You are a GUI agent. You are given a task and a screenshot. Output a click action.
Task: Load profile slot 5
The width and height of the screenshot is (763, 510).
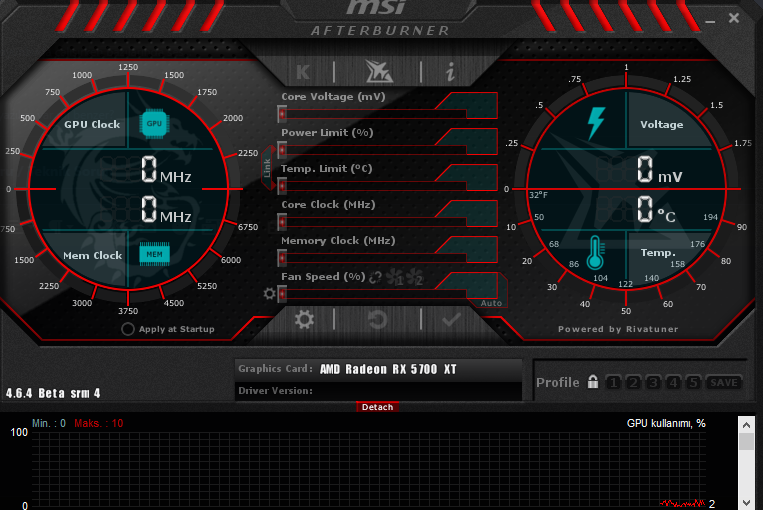693,382
